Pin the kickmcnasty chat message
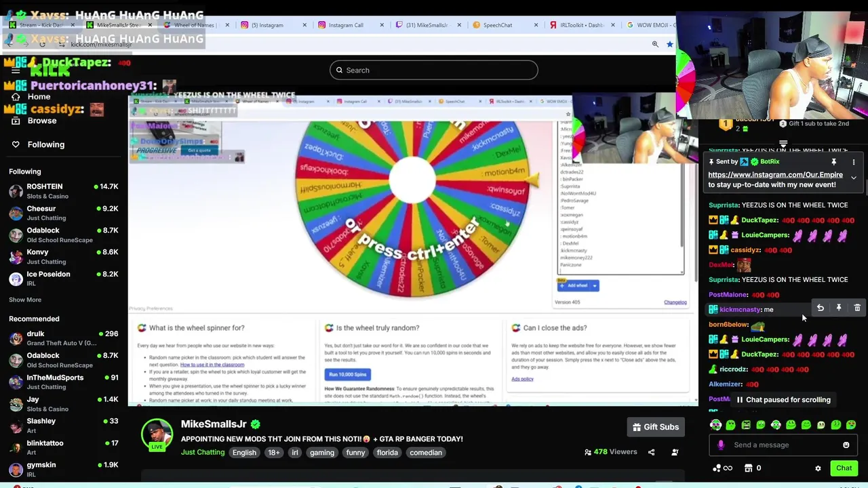The height and width of the screenshot is (488, 868). click(839, 308)
